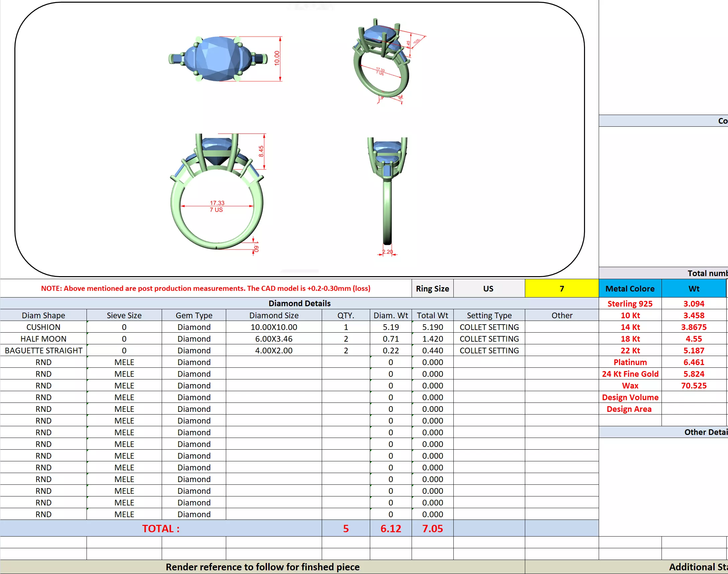This screenshot has height=574, width=728.
Task: Click the total weight cell 7.05
Action: pos(433,528)
